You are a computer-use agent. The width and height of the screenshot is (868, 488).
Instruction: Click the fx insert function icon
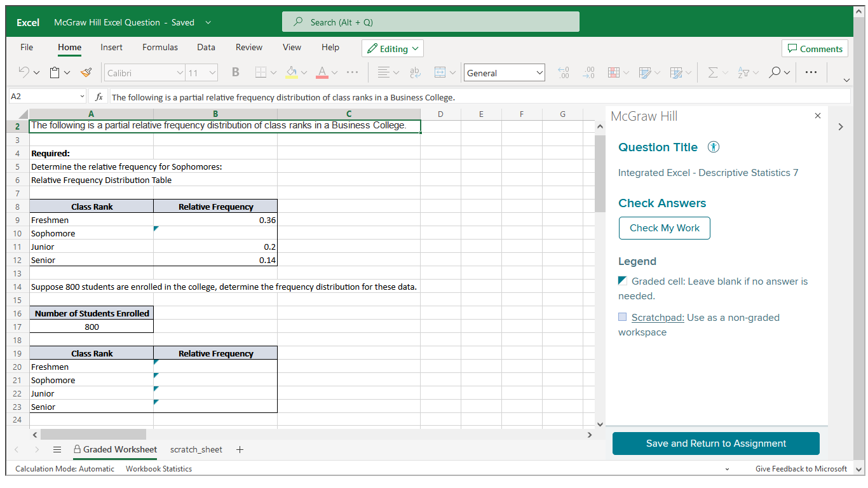pyautogui.click(x=99, y=97)
